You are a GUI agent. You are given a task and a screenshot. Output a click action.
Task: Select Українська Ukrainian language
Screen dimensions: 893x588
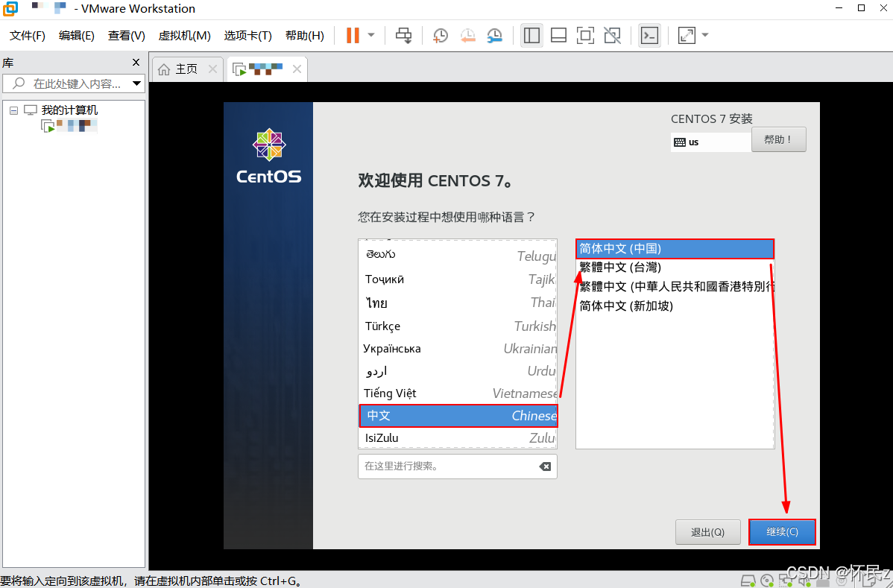(458, 348)
